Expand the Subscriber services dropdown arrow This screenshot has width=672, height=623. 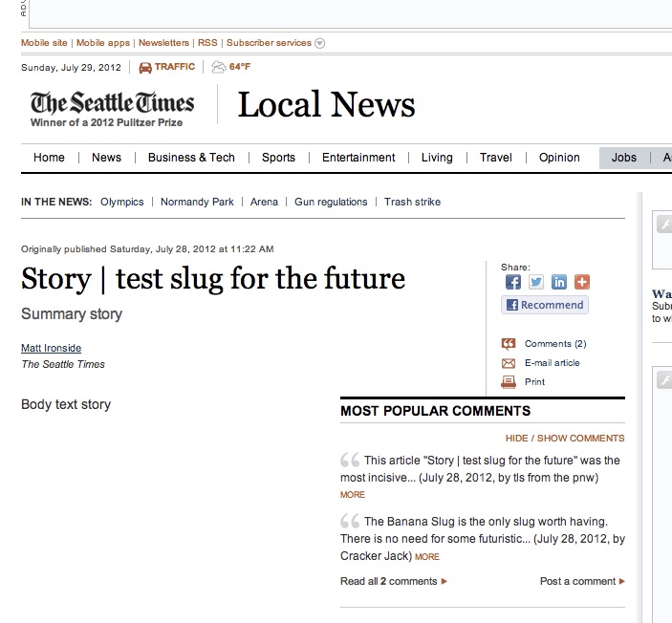point(319,43)
